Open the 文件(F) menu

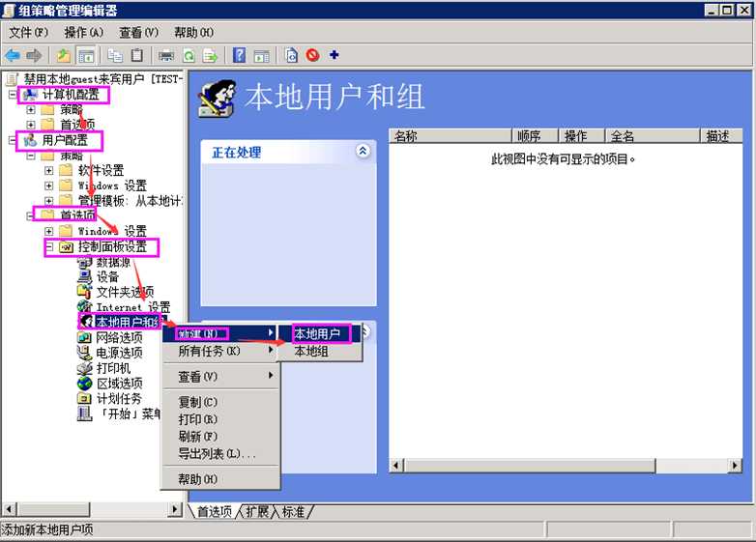point(28,33)
